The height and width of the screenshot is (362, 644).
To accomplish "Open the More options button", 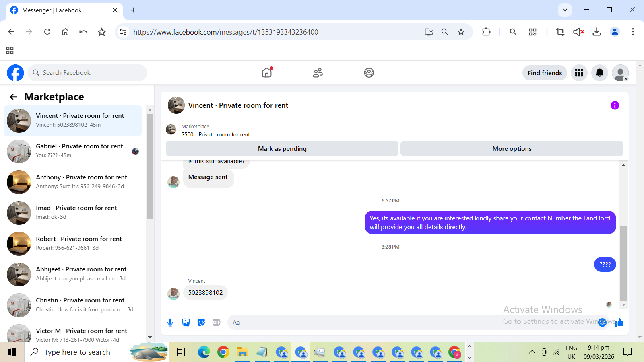I will click(512, 148).
